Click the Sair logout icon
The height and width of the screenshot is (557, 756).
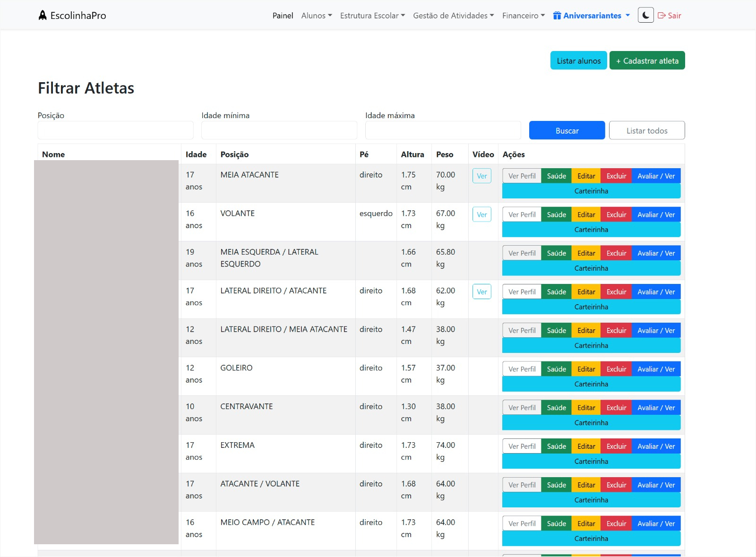pos(661,16)
